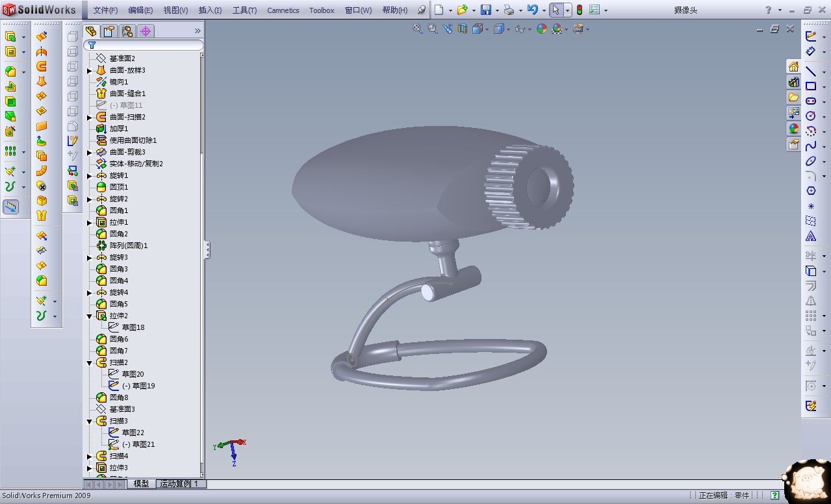Expand the 曲面-剪裁3 feature
Screen dimensions: 831x504
90,152
